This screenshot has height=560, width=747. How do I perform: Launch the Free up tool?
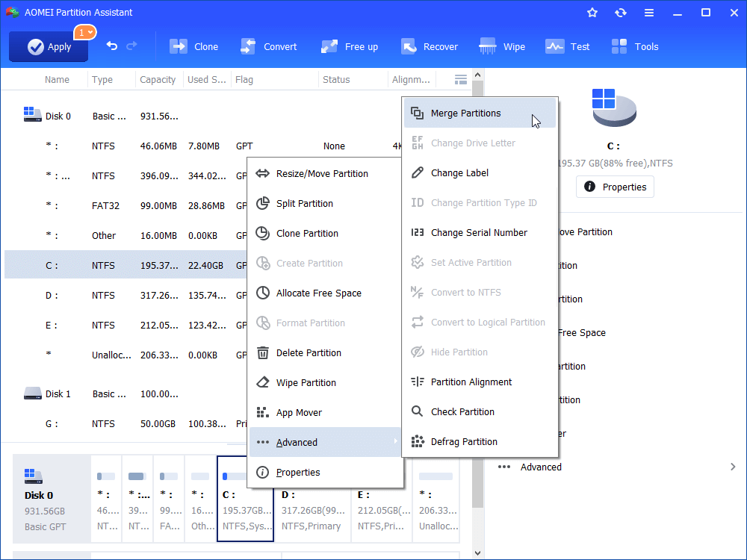(349, 46)
